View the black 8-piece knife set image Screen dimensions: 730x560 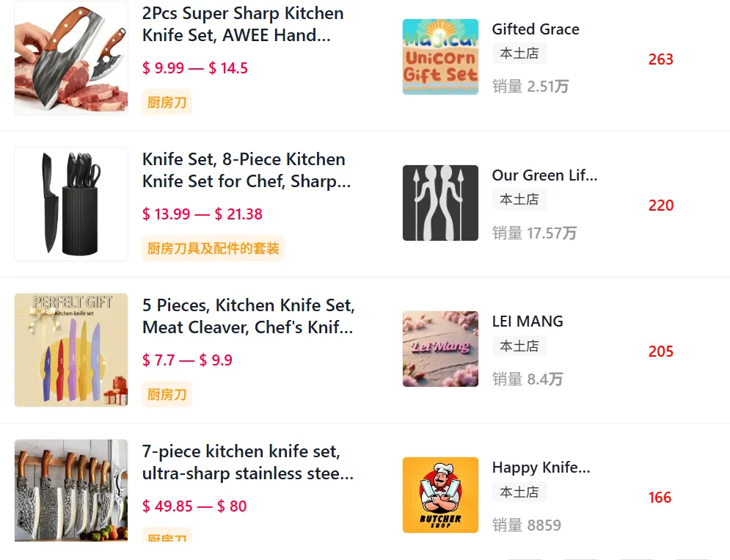point(71,204)
